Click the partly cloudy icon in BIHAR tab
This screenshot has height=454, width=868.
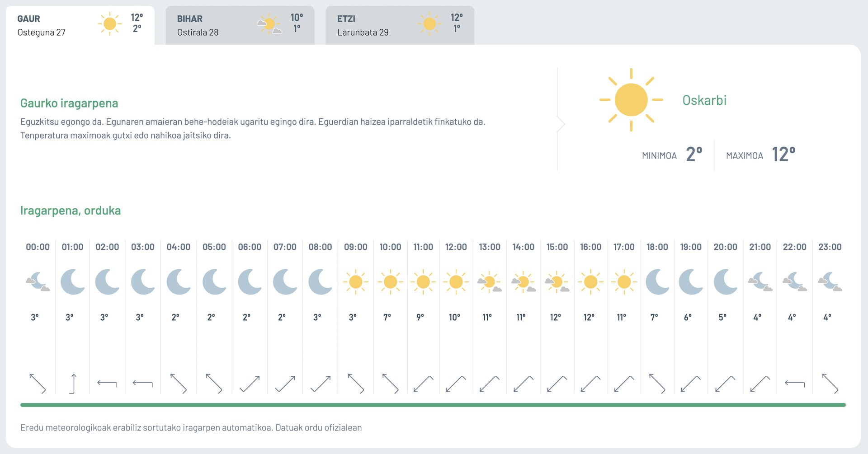(269, 24)
